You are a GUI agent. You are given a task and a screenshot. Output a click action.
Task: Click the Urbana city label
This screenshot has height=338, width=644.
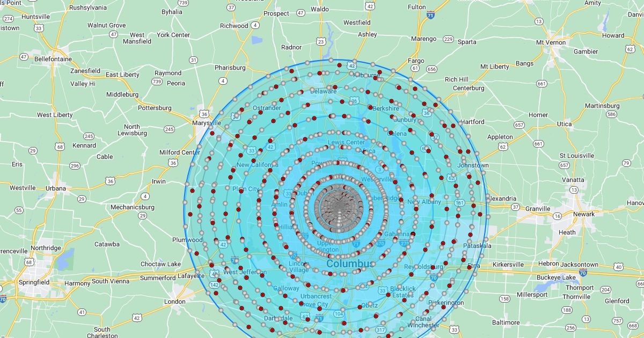55,188
